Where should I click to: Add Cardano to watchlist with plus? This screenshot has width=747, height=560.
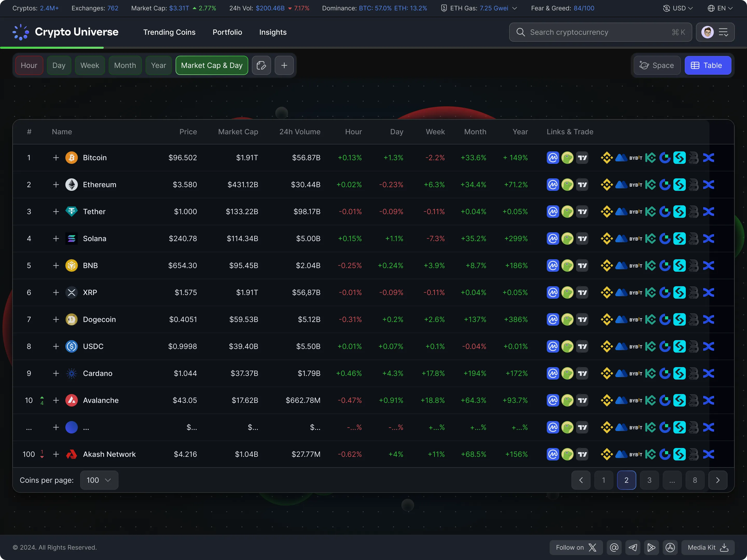point(56,374)
